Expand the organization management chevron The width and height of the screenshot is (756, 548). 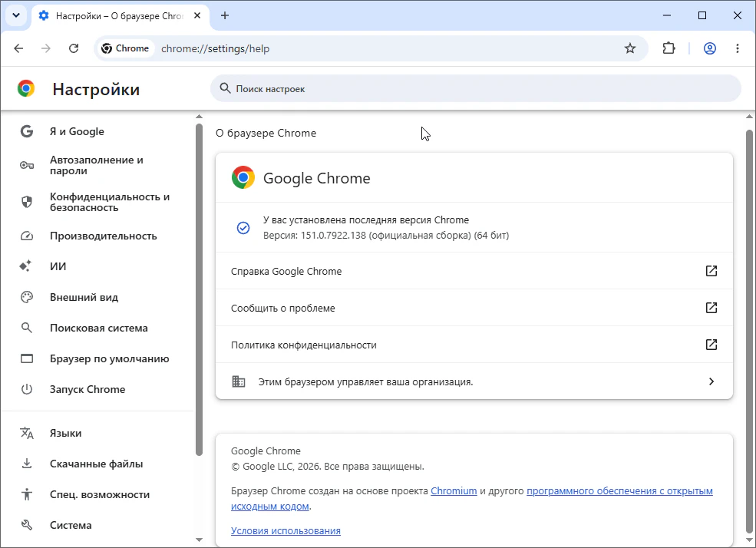[711, 381]
